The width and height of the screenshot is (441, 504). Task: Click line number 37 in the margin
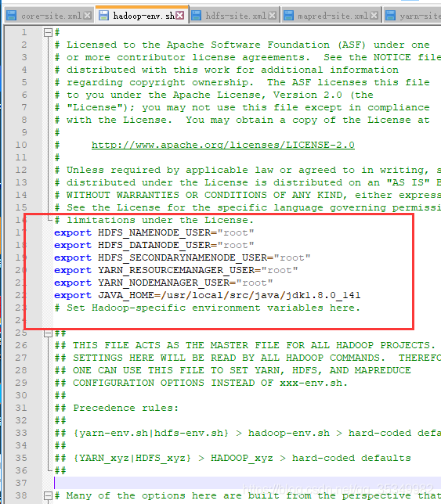21,483
